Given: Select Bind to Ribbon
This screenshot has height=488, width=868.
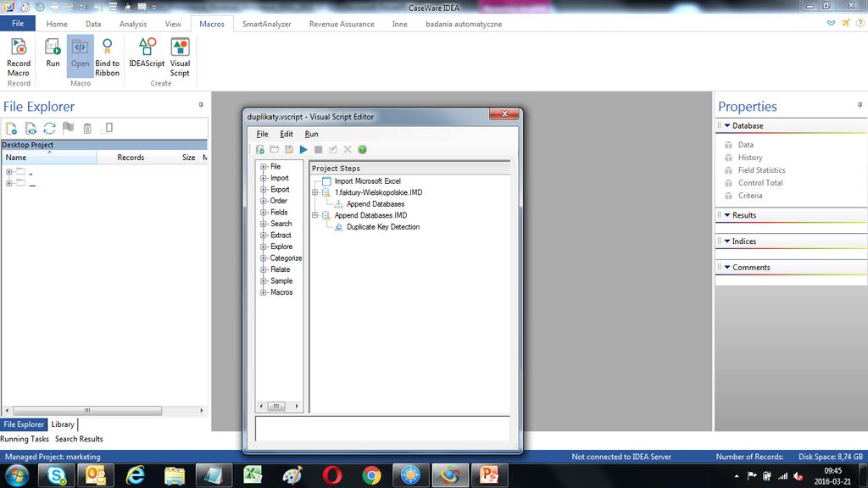Looking at the screenshot, I should pos(107,57).
